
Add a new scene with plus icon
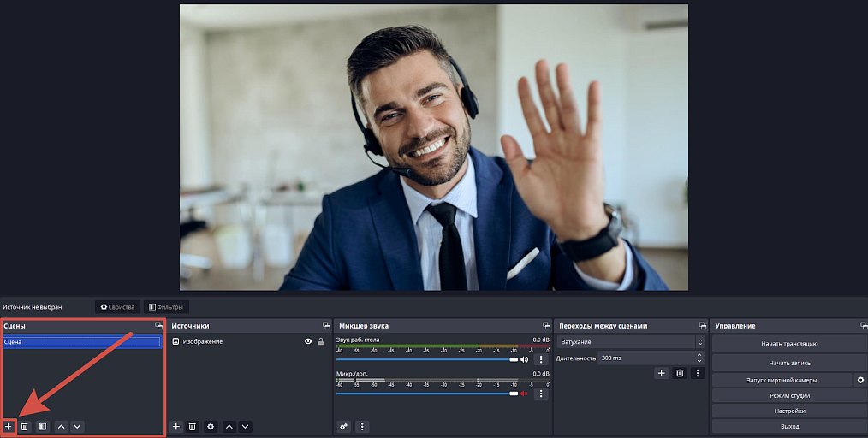click(9, 426)
